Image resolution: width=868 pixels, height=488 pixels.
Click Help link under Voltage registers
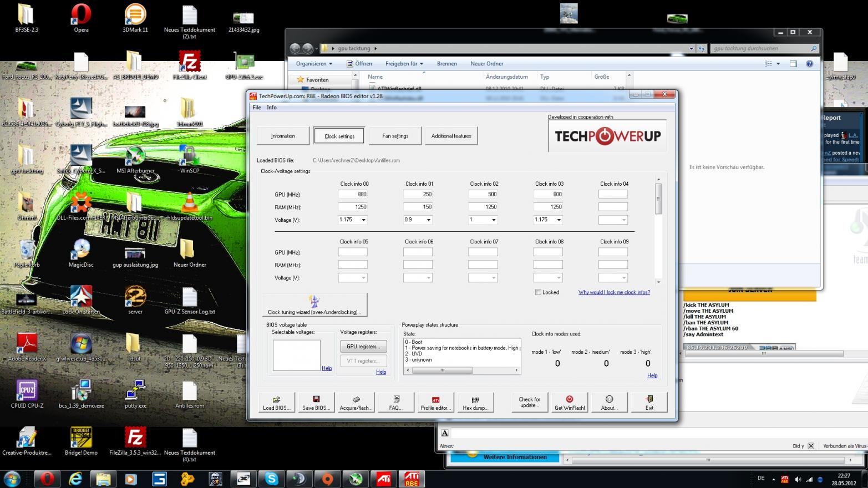pyautogui.click(x=381, y=372)
